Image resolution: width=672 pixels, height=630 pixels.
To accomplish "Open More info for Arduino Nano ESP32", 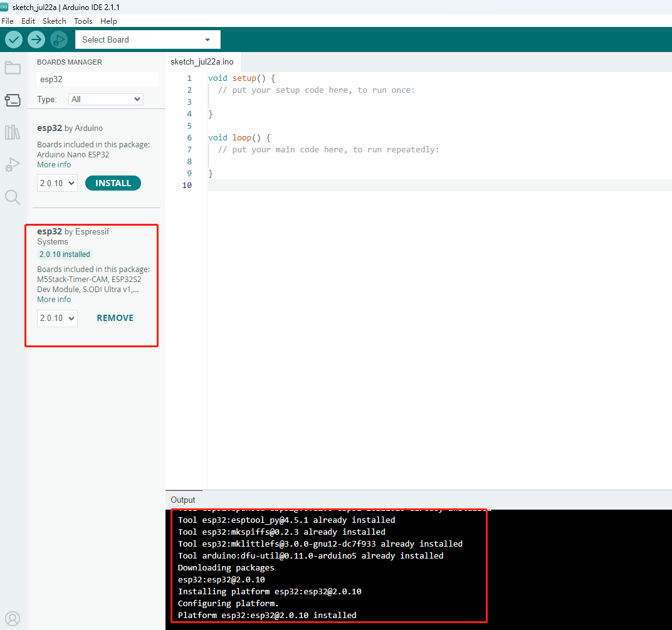I will (x=54, y=165).
